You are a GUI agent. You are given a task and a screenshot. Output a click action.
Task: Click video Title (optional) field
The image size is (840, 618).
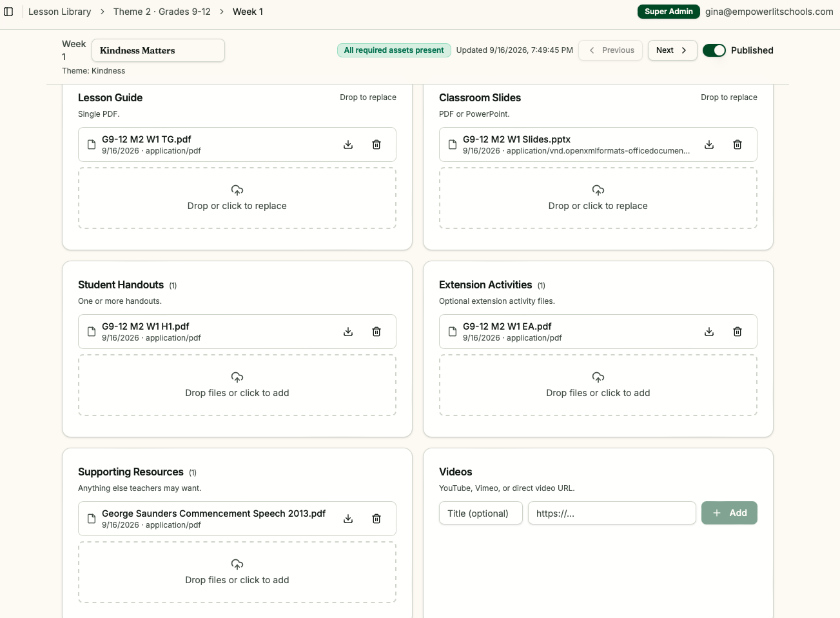(x=481, y=513)
